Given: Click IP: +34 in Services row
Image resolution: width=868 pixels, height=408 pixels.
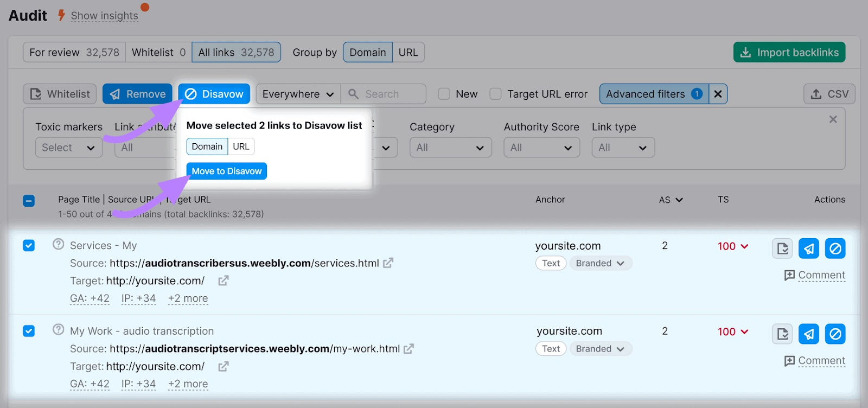Looking at the screenshot, I should tap(138, 298).
